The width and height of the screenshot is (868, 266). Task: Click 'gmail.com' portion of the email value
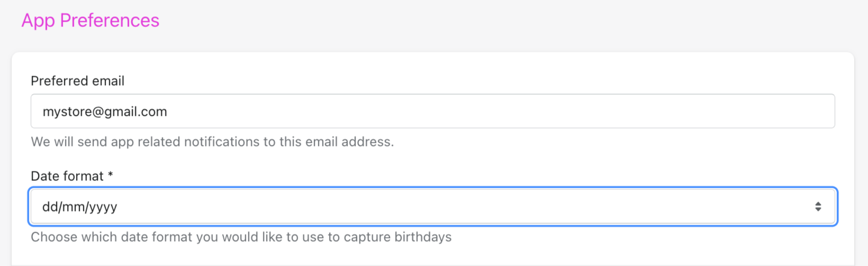(134, 112)
